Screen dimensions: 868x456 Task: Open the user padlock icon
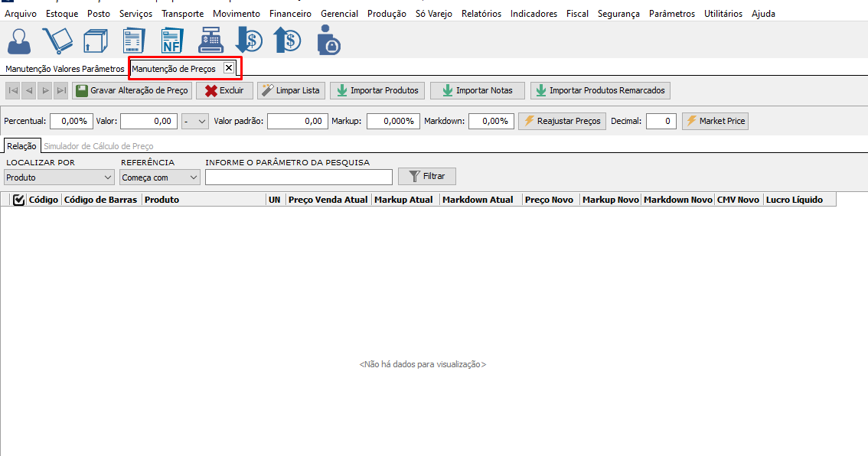328,41
